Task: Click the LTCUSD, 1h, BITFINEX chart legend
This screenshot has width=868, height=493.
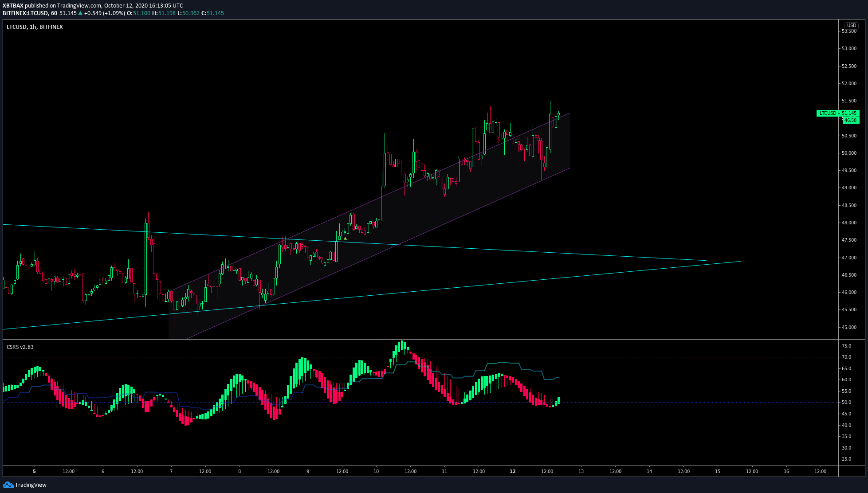Action: tap(35, 27)
